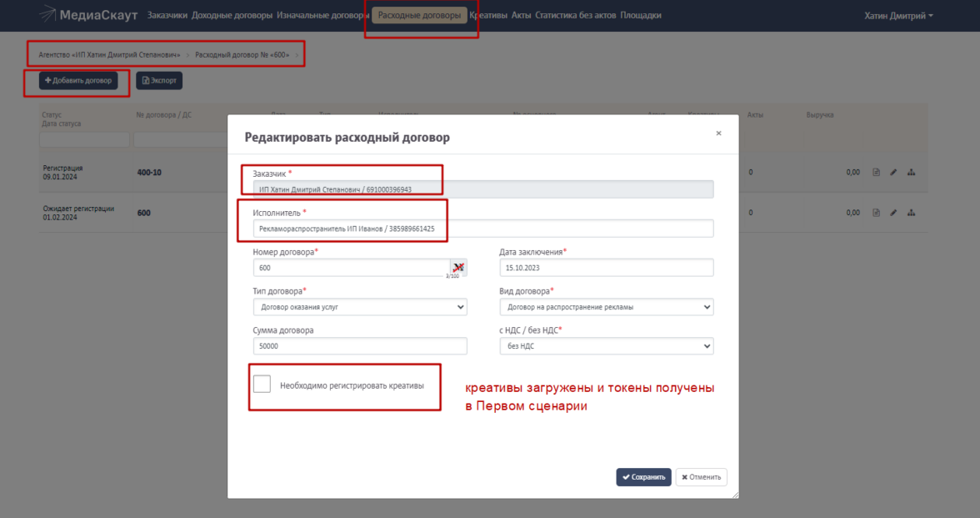Screen dimensions: 980x518
Task: Click the Экспорт button
Action: click(x=159, y=80)
